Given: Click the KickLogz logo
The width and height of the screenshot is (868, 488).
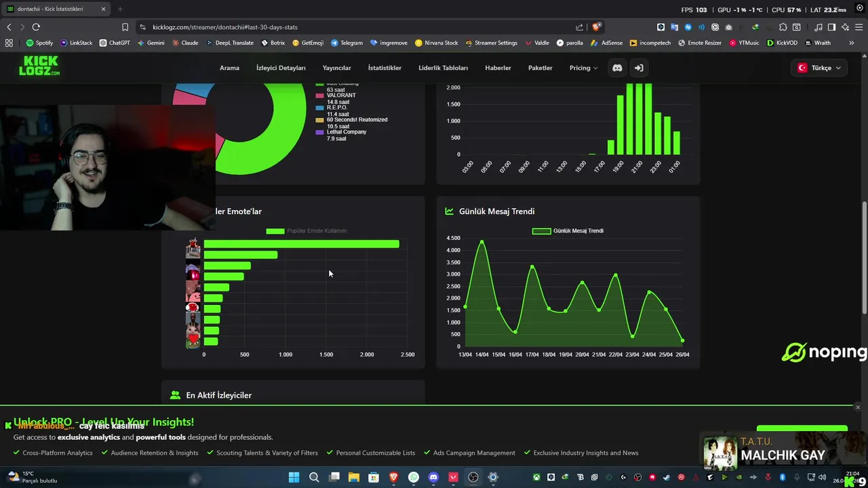Looking at the screenshot, I should click(39, 66).
